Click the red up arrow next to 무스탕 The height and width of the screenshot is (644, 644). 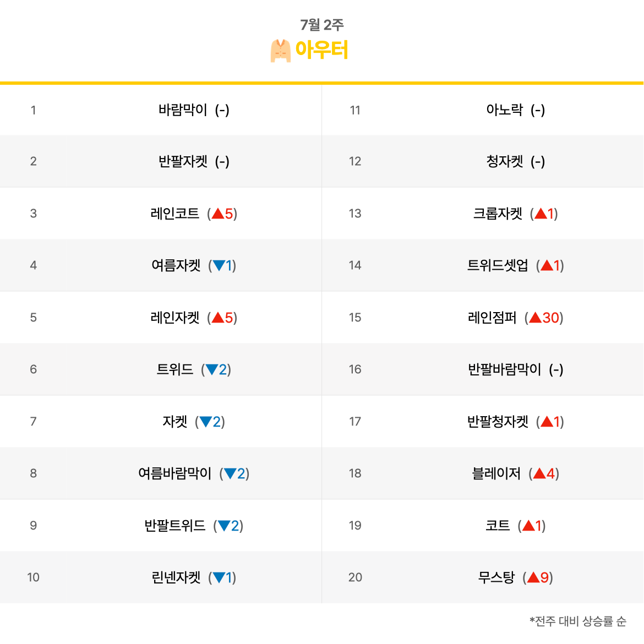click(533, 577)
